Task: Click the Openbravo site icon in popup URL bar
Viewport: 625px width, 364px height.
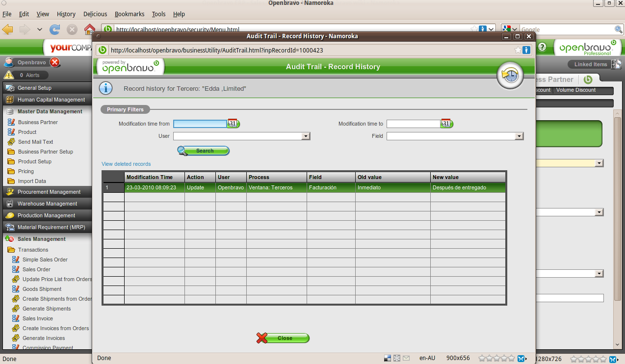Action: pyautogui.click(x=103, y=50)
